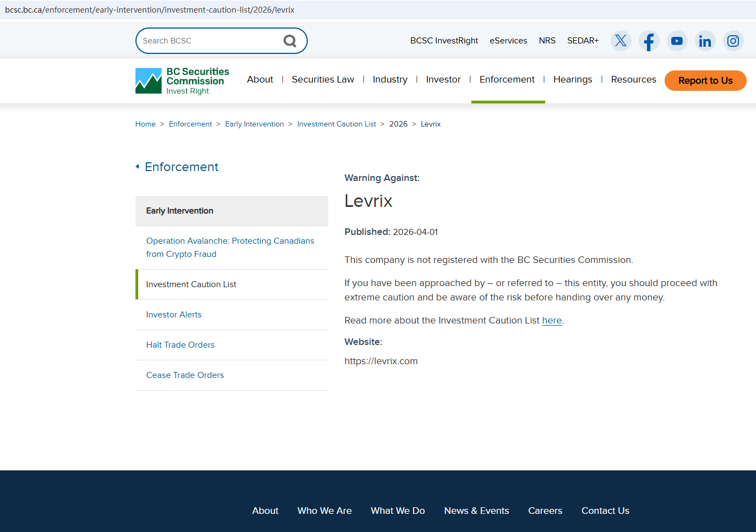Click the Levrix warning title
Viewport: 756px width, 532px height.
368,201
